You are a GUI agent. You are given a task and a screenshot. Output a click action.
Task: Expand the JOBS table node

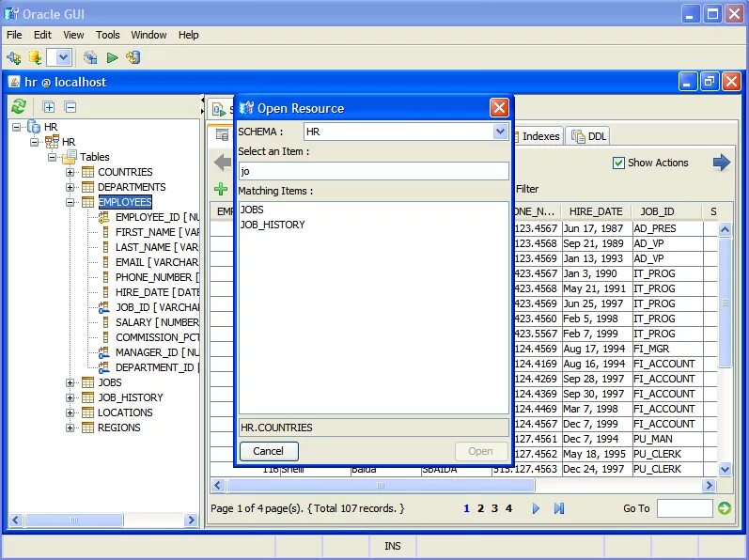[x=70, y=382]
